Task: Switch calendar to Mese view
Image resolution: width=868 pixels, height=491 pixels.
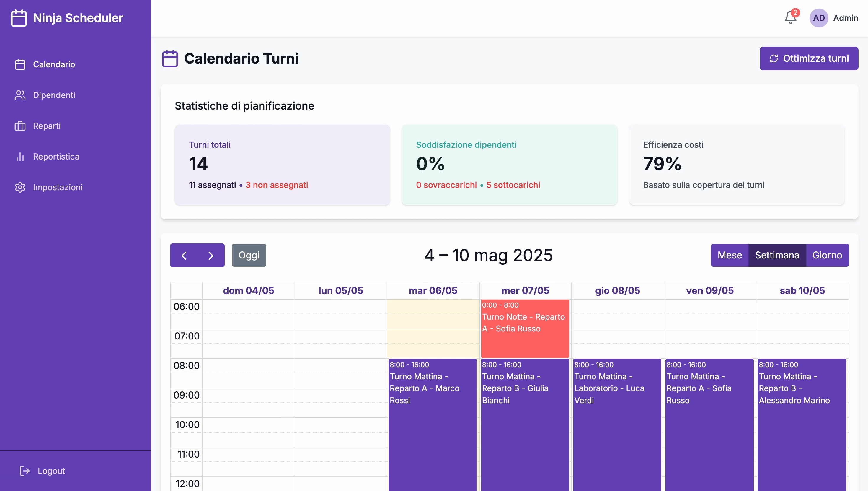Action: tap(730, 255)
